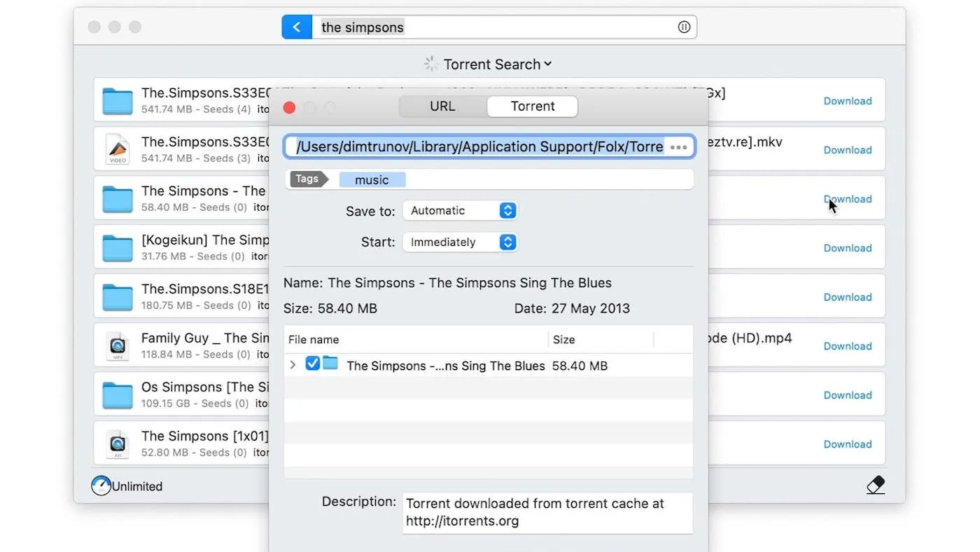Switch to the URL tab
The width and height of the screenshot is (980, 552).
pos(442,106)
